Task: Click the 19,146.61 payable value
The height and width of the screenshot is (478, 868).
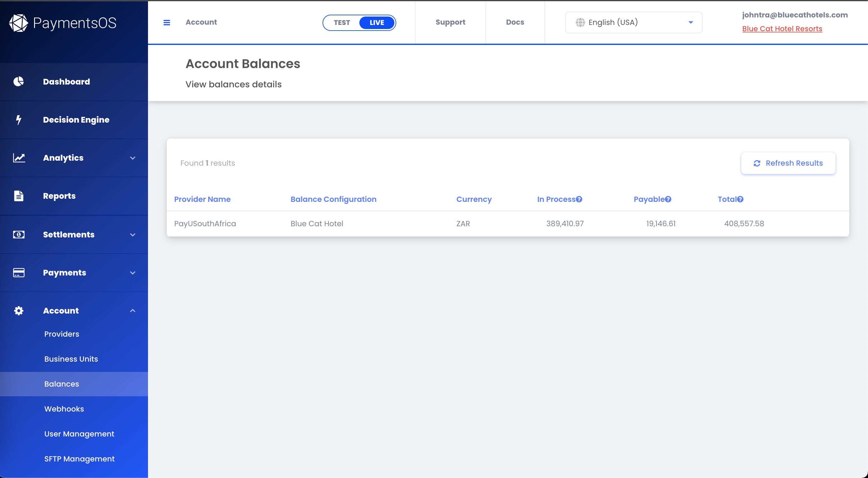Action: 661,223
